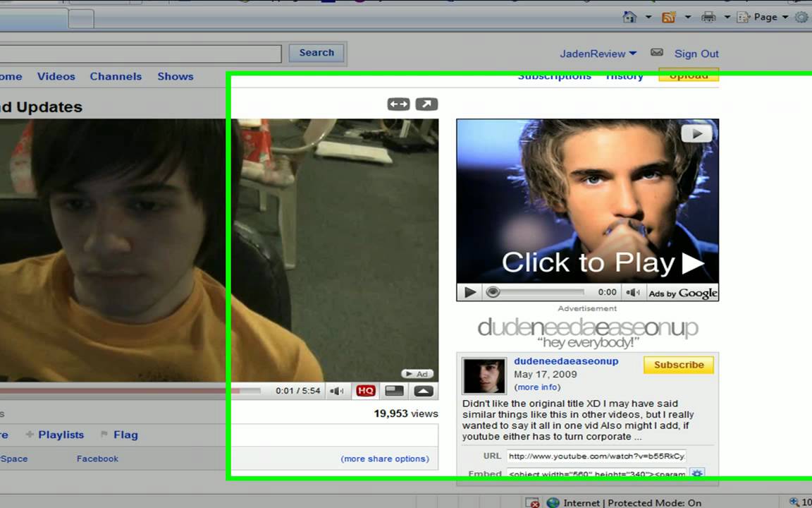Click the video progress bar

point(130,391)
